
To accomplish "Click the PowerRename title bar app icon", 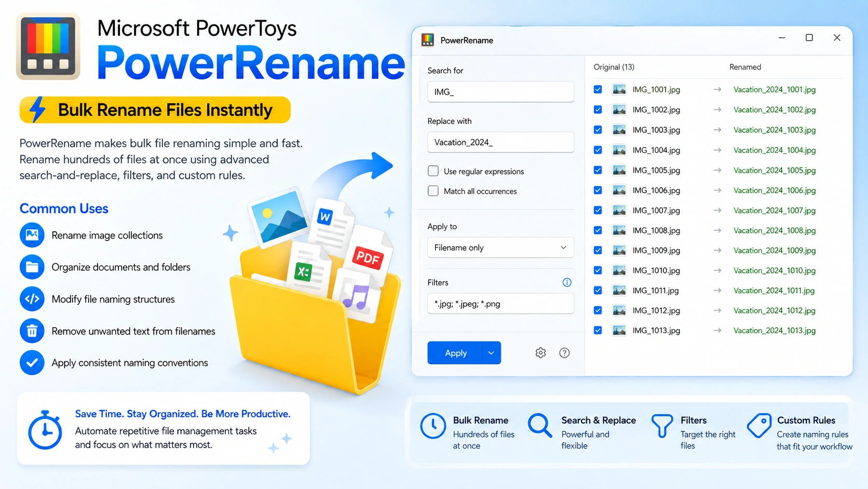I will (428, 40).
